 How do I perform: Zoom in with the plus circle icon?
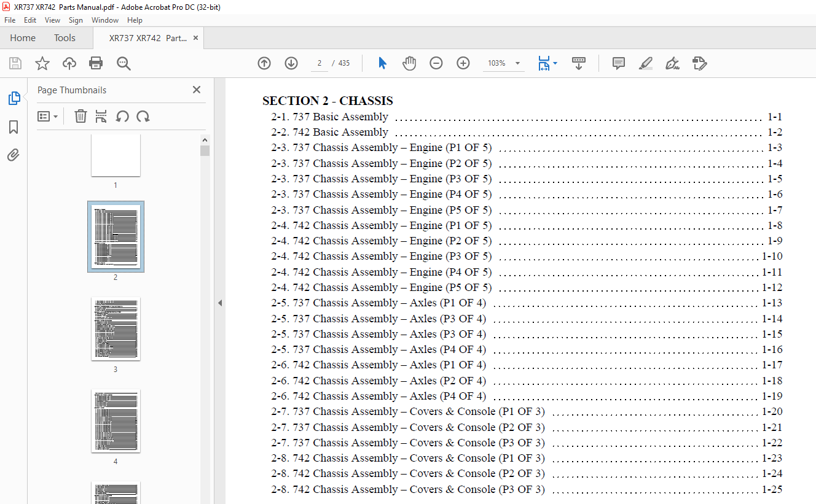point(463,63)
